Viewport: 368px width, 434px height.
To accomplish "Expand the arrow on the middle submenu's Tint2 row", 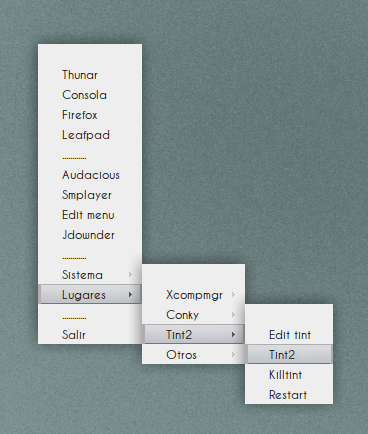I will pyautogui.click(x=233, y=334).
